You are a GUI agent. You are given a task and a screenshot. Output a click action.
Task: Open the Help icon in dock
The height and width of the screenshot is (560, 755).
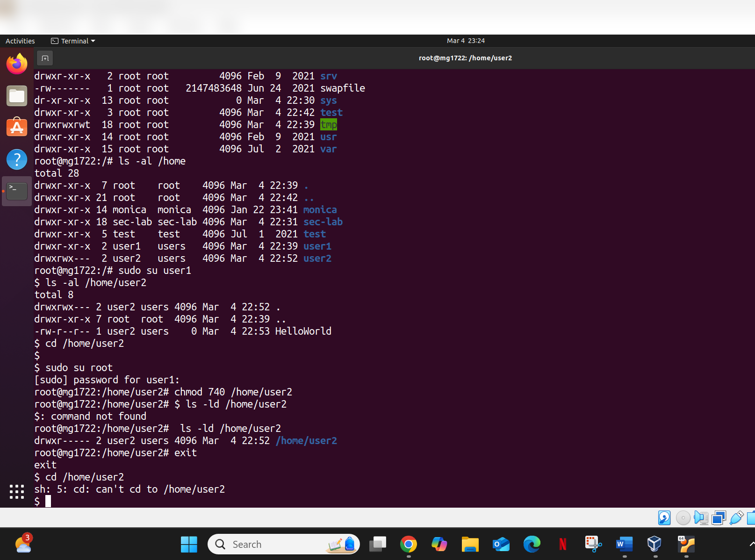click(x=17, y=159)
